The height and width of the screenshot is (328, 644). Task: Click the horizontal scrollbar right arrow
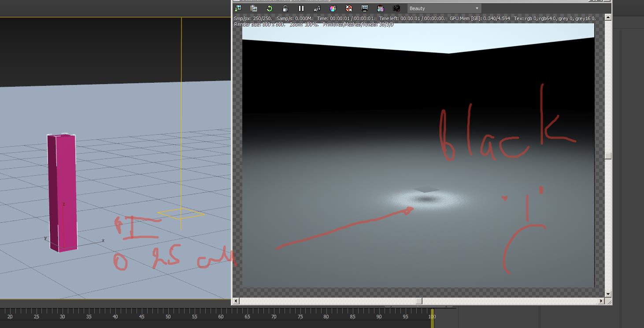coord(601,301)
